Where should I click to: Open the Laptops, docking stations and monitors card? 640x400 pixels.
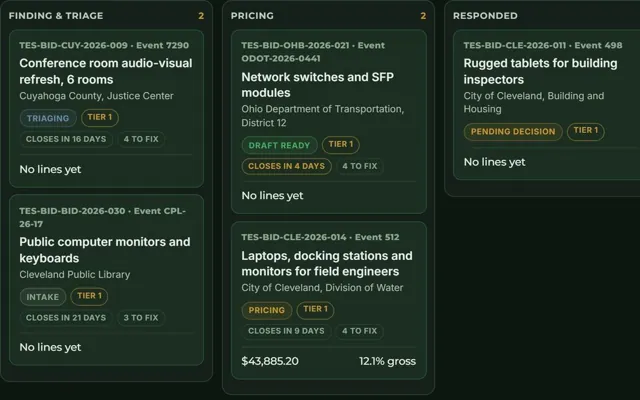pos(329,300)
